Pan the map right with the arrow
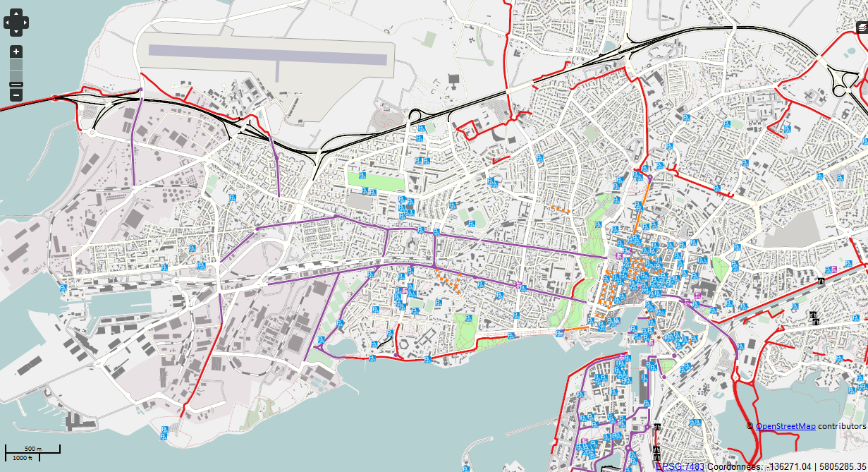Image resolution: width=868 pixels, height=472 pixels. (25, 23)
